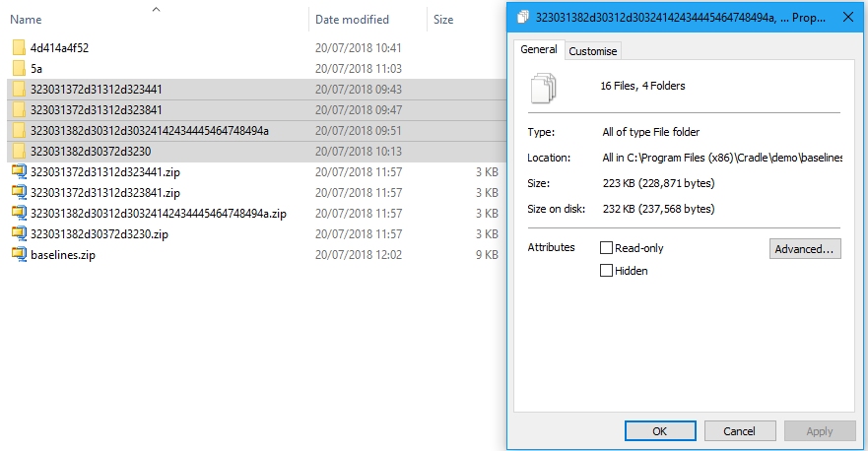Sort files by Name column header
Image resolution: width=868 pixels, height=451 pixels.
point(26,20)
